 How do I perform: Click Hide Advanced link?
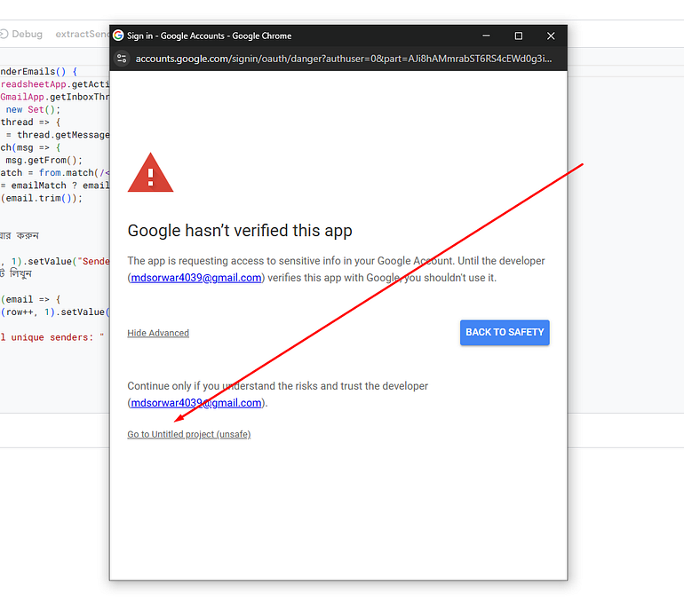pyautogui.click(x=158, y=333)
